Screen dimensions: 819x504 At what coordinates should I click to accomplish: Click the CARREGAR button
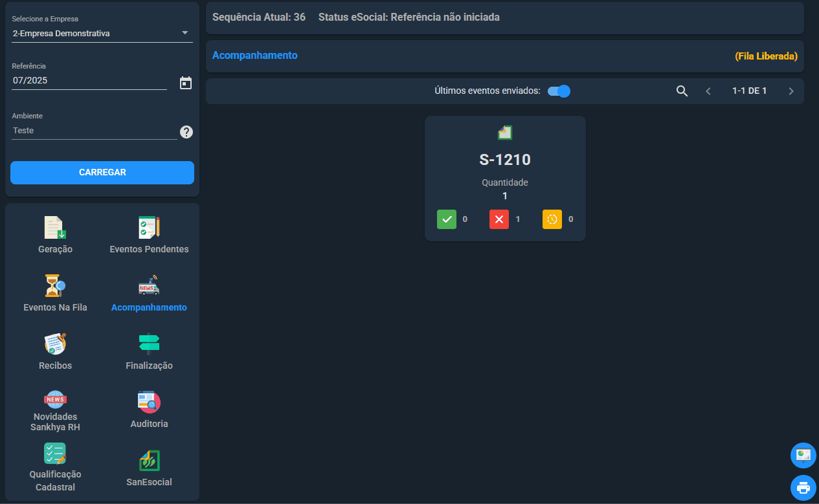click(102, 173)
